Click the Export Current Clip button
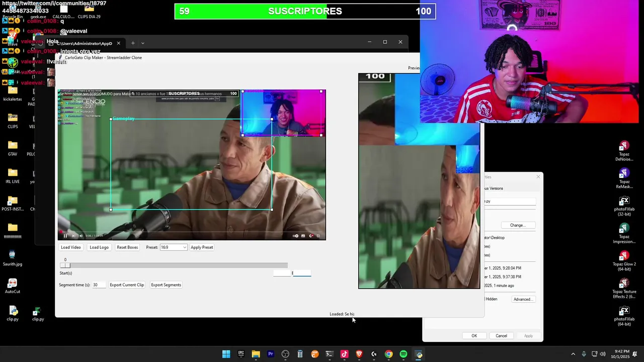 pyautogui.click(x=127, y=285)
